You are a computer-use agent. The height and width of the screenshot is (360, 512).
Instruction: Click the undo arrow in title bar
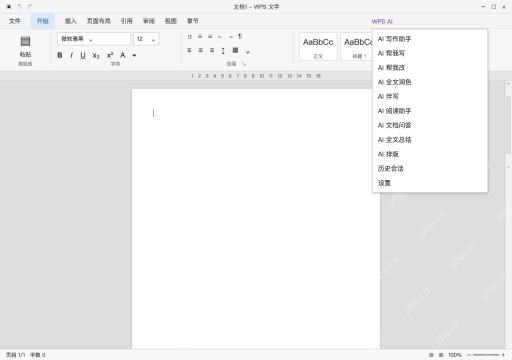19,7
